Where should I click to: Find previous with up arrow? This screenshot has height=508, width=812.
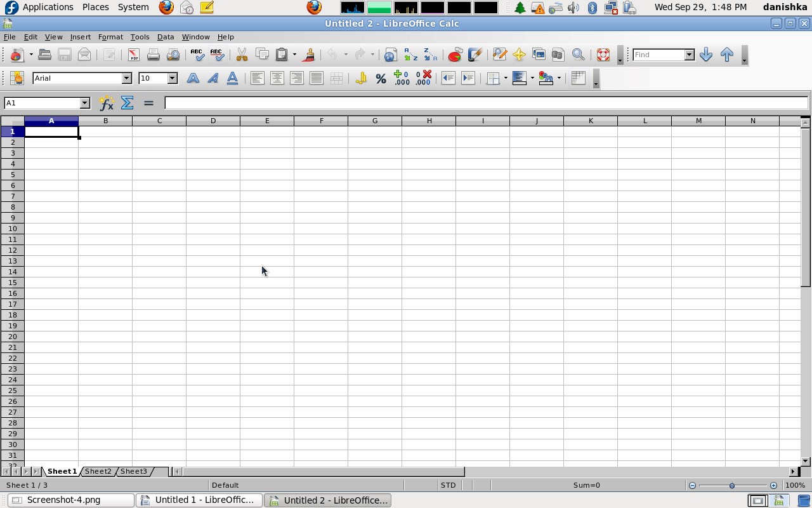tap(727, 55)
